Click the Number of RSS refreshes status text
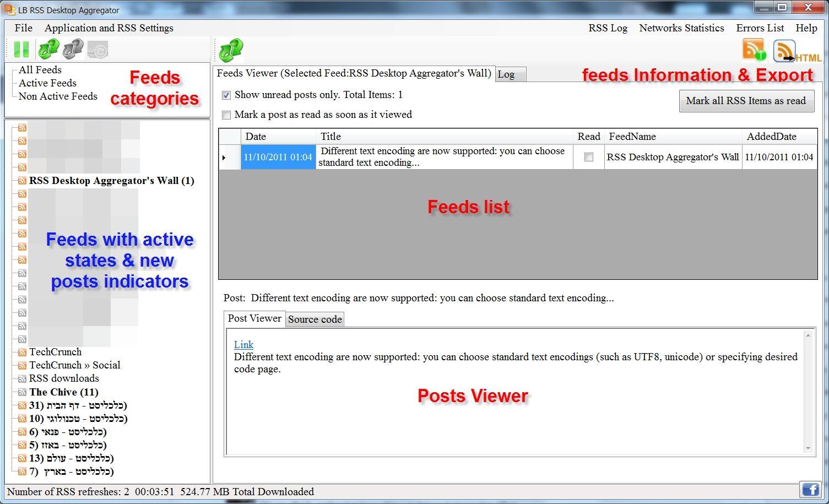Screen dimensions: 829x504 pos(68,492)
